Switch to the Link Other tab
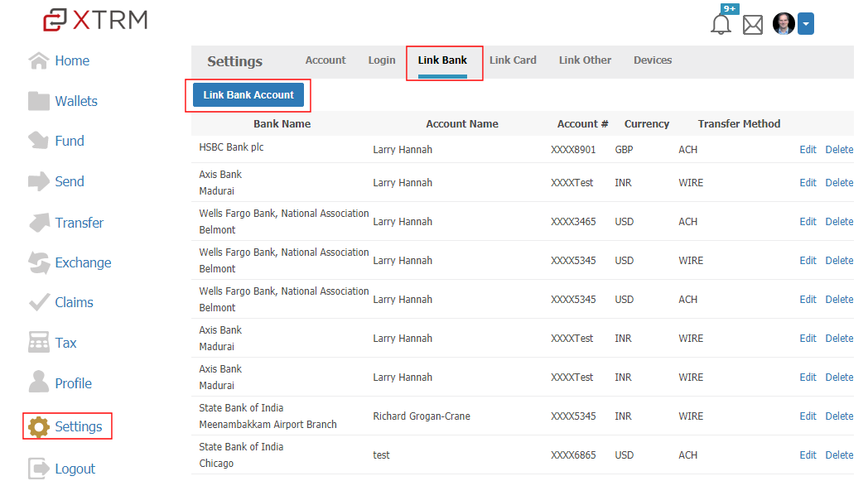 585,60
